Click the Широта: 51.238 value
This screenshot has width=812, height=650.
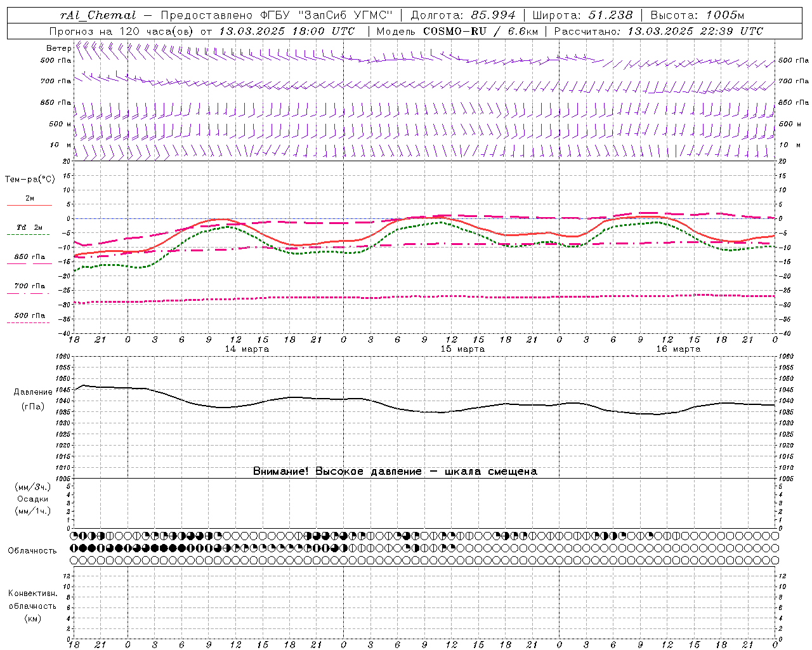(x=582, y=15)
